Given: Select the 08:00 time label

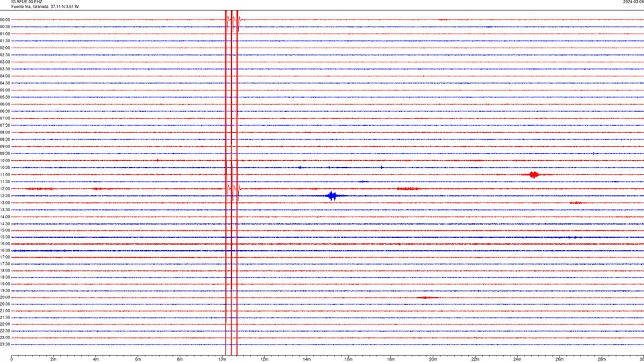Looking at the screenshot, I should tap(5, 133).
